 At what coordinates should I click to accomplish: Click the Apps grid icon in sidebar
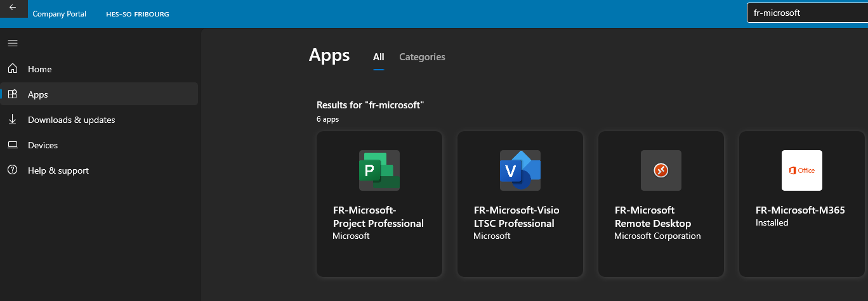[13, 94]
